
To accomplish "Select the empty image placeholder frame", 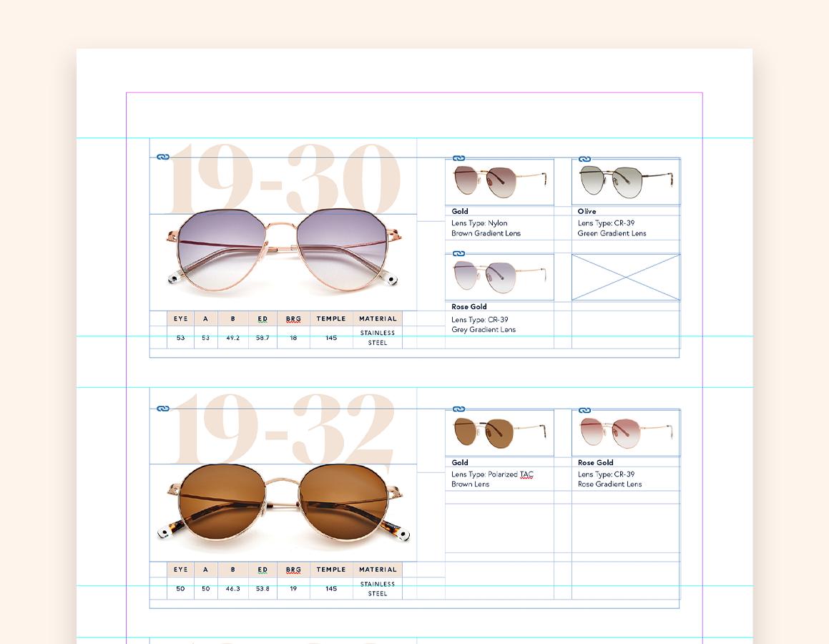I will pyautogui.click(x=626, y=277).
